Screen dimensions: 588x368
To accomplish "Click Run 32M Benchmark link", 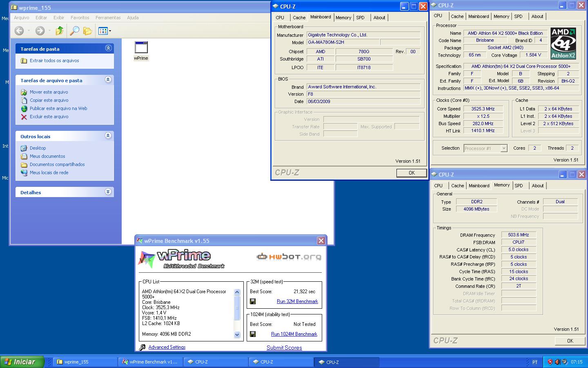I will pos(297,301).
